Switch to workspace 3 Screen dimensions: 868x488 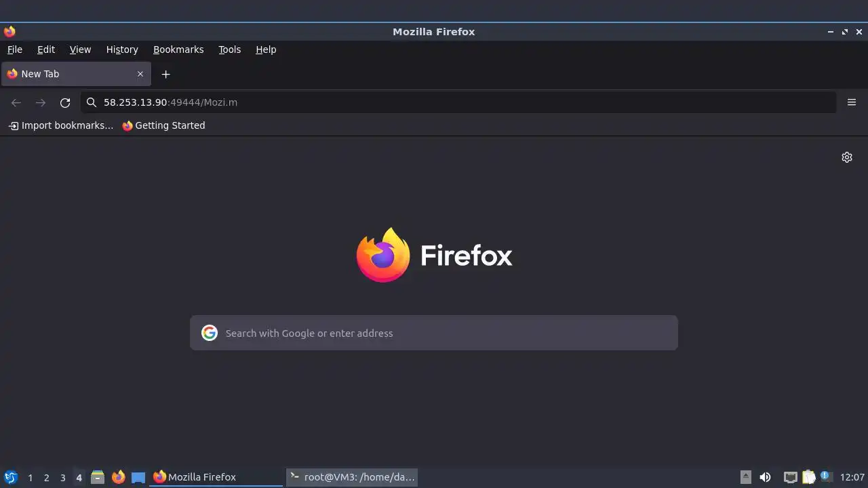(62, 478)
